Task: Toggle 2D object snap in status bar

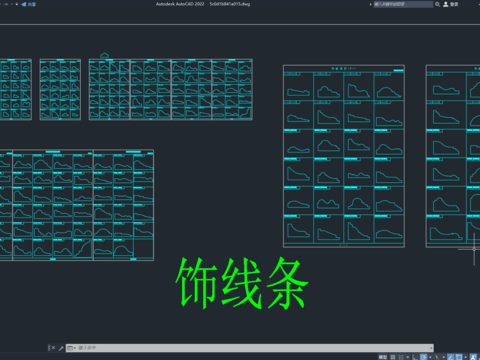Action: 459,357
